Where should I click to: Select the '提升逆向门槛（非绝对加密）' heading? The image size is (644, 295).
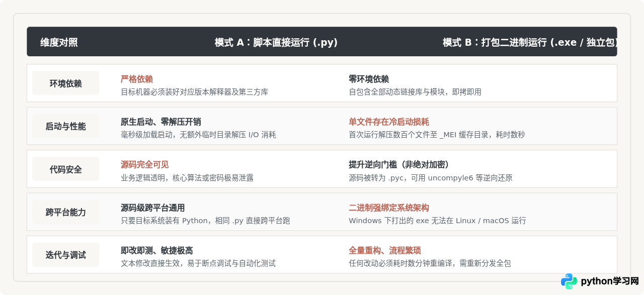click(x=399, y=164)
